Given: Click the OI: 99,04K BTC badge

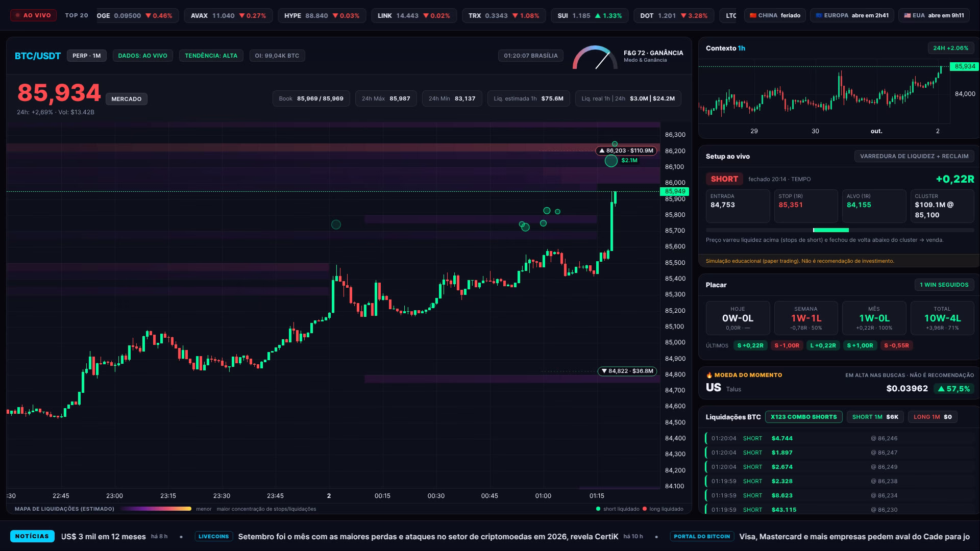Looking at the screenshot, I should 277,56.
